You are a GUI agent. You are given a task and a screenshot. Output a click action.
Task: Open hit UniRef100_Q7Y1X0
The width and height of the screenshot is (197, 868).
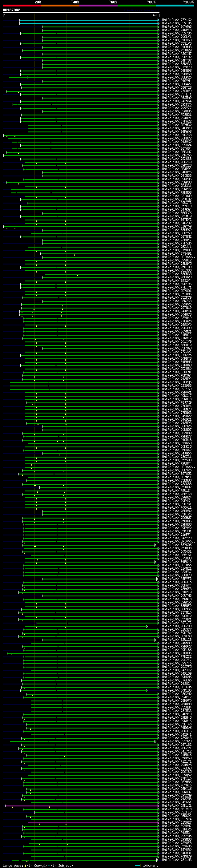click(x=177, y=20)
